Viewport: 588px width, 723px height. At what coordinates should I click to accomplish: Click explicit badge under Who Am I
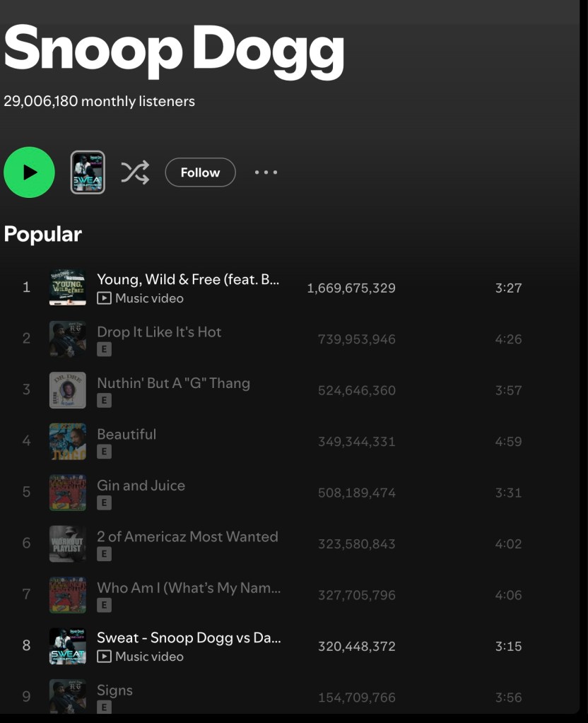(x=105, y=605)
